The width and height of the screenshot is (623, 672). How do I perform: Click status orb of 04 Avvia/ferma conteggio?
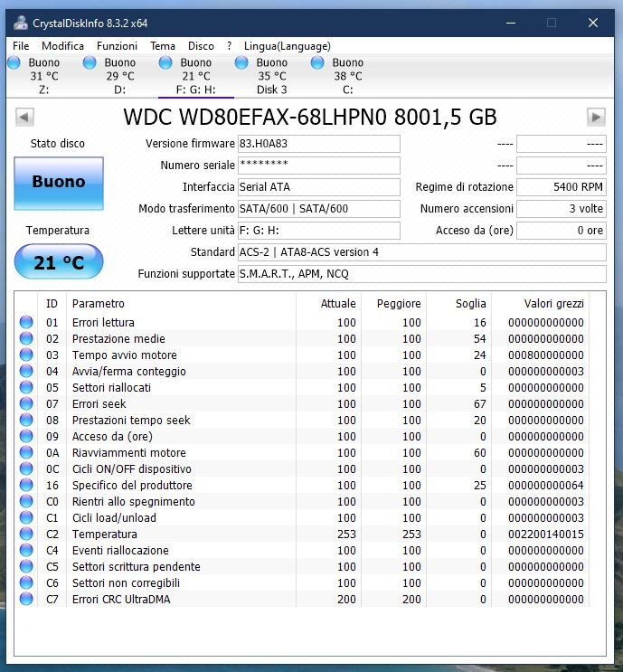[x=26, y=371]
